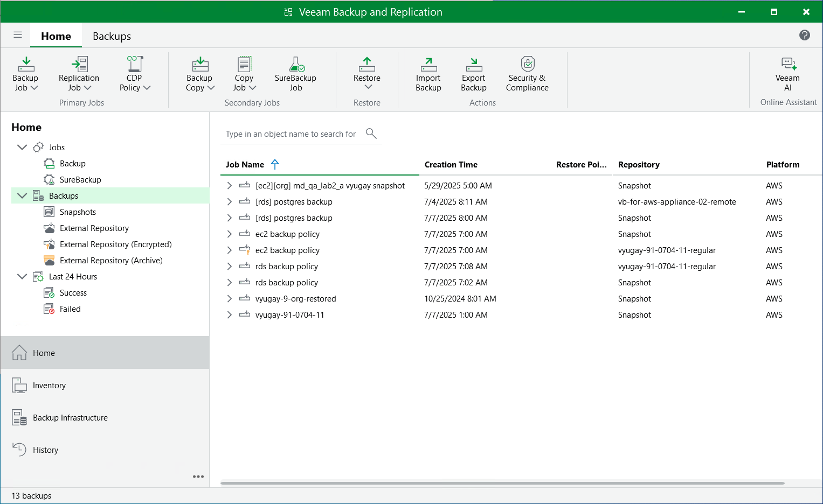823x504 pixels.
Task: Go to the History view
Action: click(45, 450)
